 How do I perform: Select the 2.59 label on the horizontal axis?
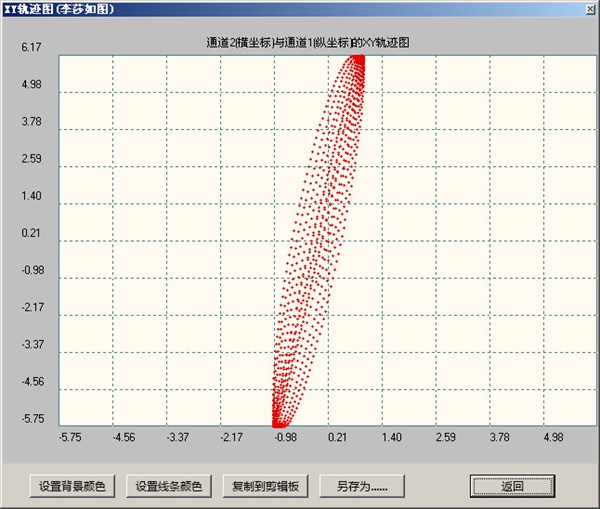click(446, 438)
